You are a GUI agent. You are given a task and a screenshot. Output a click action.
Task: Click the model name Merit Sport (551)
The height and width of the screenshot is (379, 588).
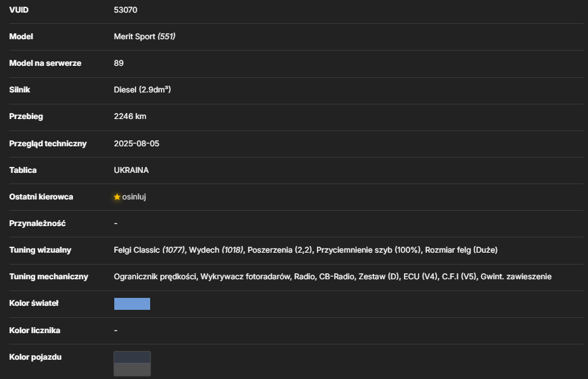[x=144, y=37]
